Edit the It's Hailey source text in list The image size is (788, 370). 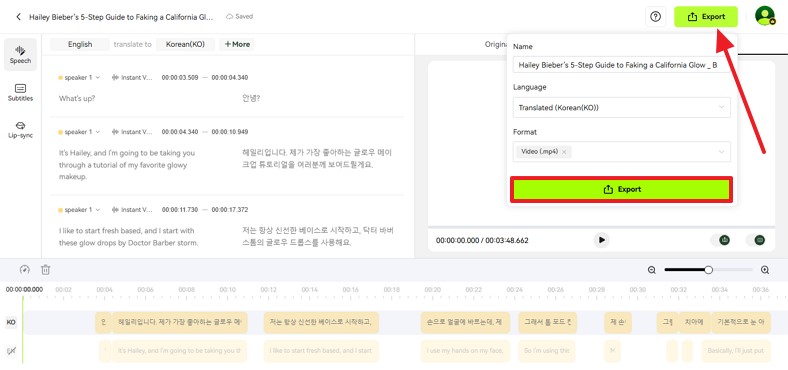127,164
